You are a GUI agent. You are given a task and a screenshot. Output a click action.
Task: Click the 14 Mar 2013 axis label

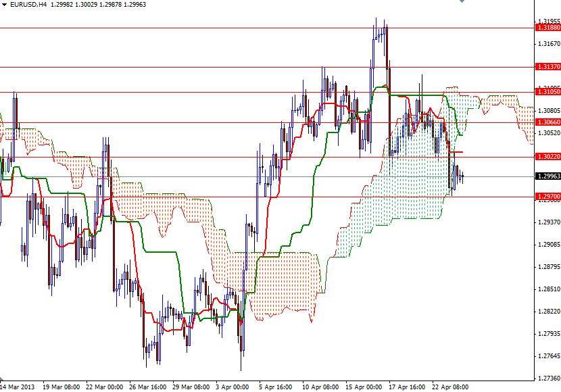17,383
